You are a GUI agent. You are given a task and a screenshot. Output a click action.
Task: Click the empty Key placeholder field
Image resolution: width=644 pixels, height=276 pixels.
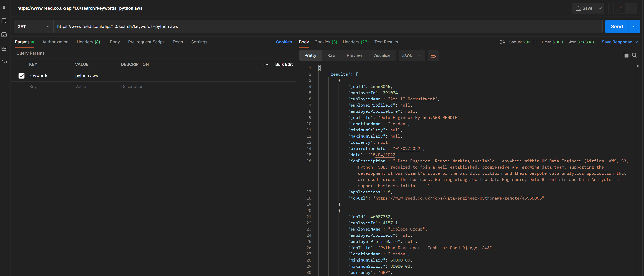click(x=49, y=87)
